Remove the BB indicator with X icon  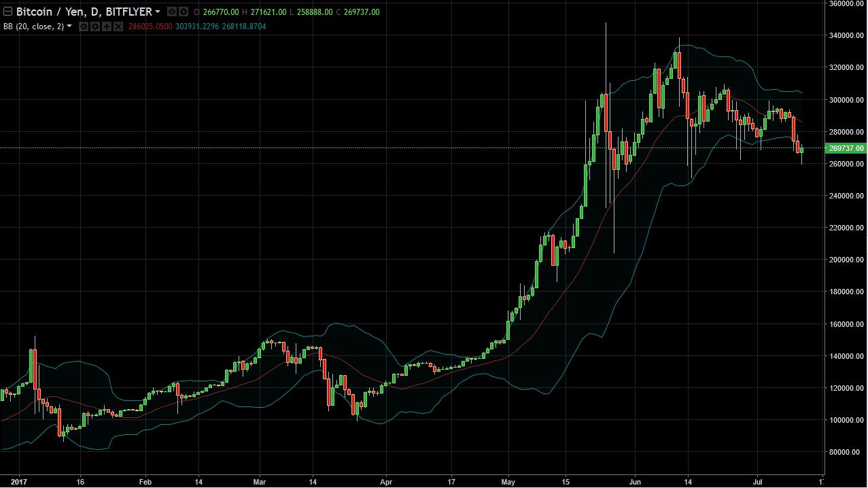[118, 27]
